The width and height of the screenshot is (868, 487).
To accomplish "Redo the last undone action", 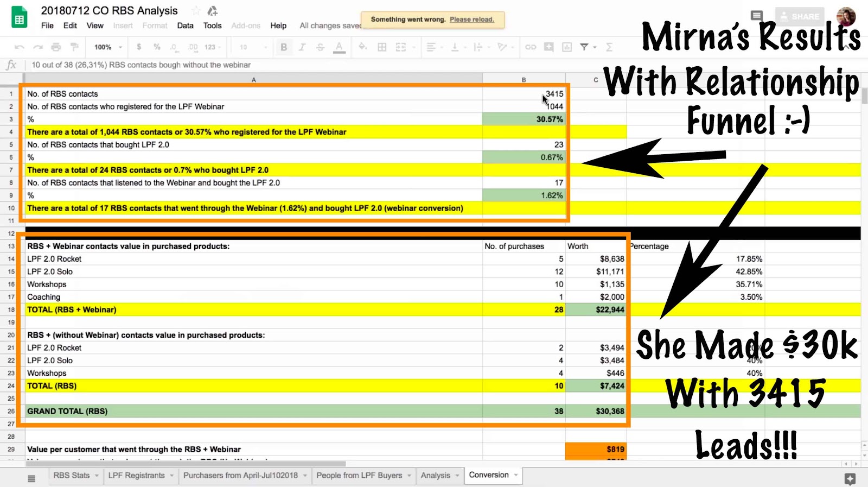I will point(38,47).
